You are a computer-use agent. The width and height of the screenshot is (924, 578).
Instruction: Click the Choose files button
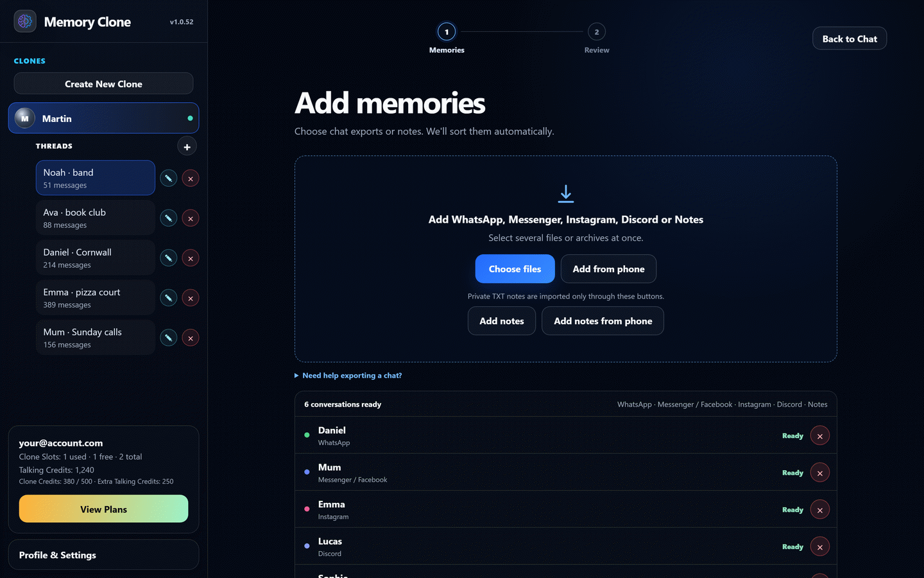[515, 269]
